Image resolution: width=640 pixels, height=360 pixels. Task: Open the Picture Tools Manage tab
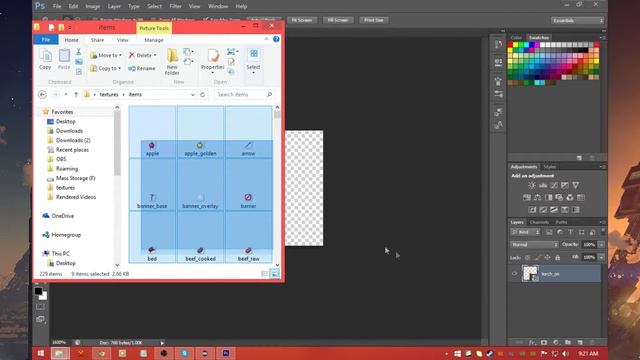click(x=154, y=40)
